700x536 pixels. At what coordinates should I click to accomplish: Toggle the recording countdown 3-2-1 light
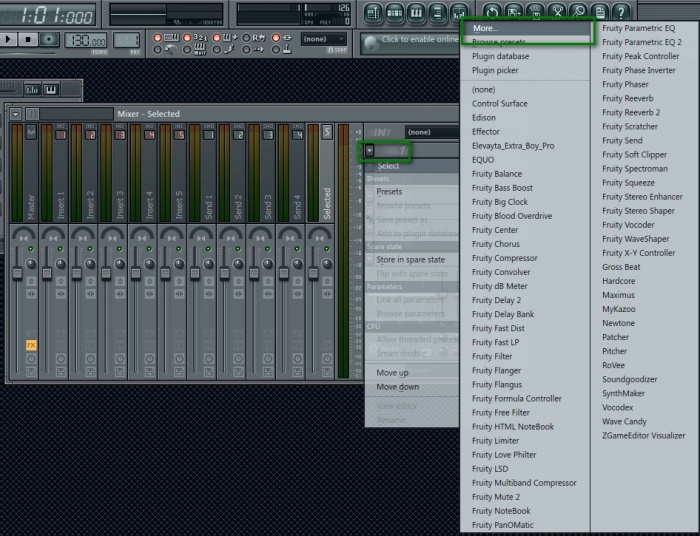click(188, 38)
